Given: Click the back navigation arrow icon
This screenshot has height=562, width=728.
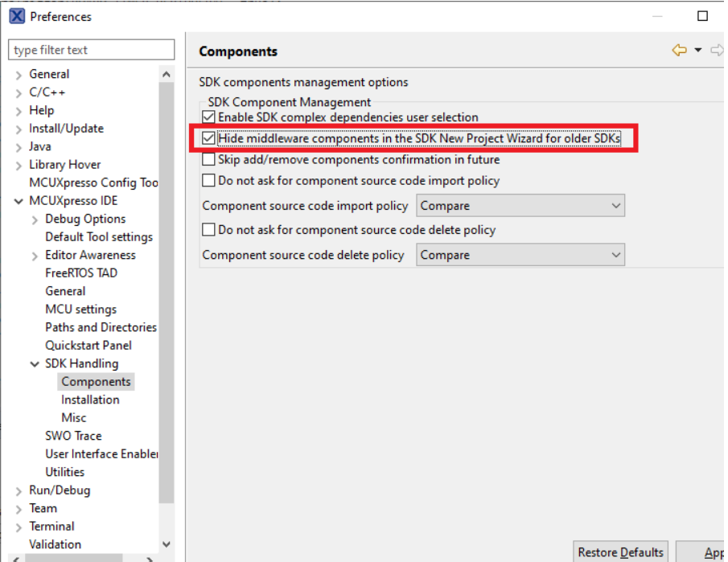Looking at the screenshot, I should pyautogui.click(x=680, y=51).
